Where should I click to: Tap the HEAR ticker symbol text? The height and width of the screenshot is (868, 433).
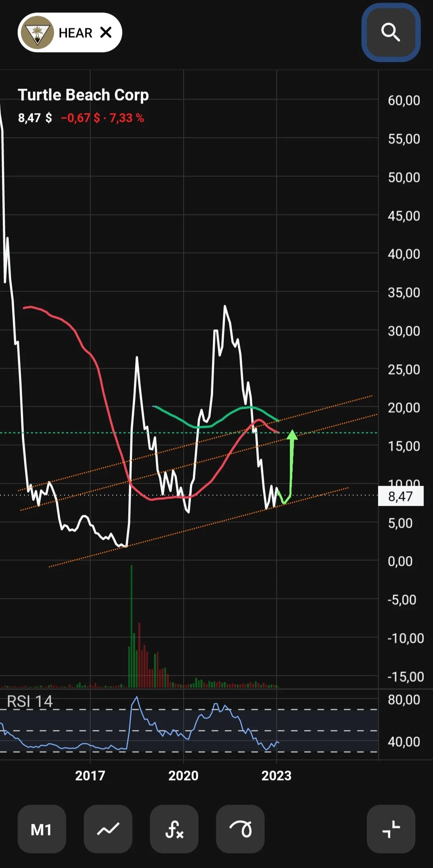click(x=75, y=33)
